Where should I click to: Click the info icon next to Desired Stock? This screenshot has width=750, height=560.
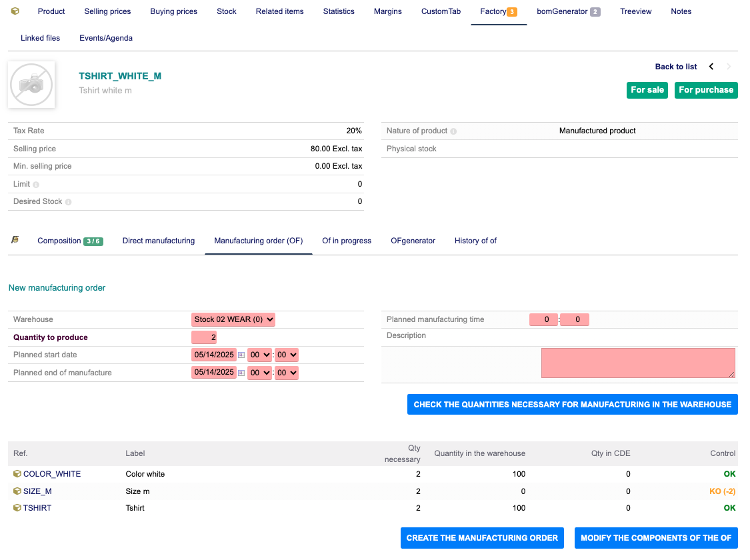[x=68, y=202]
